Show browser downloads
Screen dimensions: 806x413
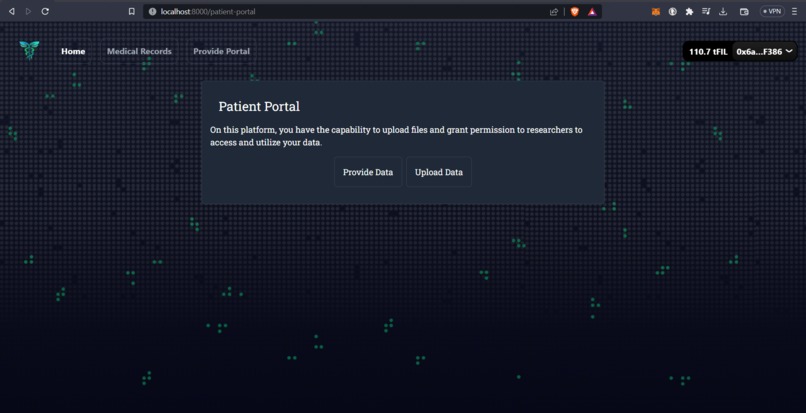tap(723, 11)
